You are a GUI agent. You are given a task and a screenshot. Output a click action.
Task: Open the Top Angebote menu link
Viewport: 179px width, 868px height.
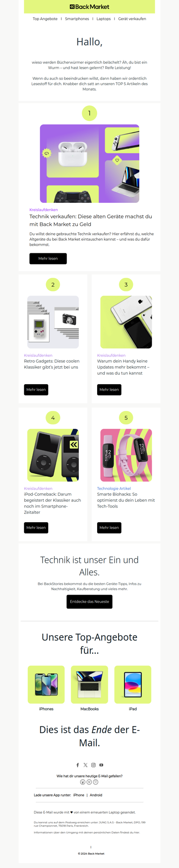tap(45, 19)
